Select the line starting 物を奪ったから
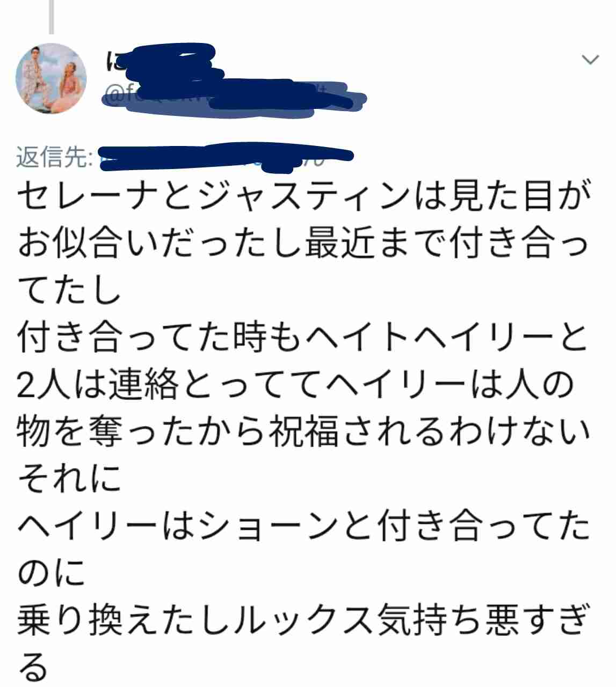This screenshot has width=616, height=687. 304,432
